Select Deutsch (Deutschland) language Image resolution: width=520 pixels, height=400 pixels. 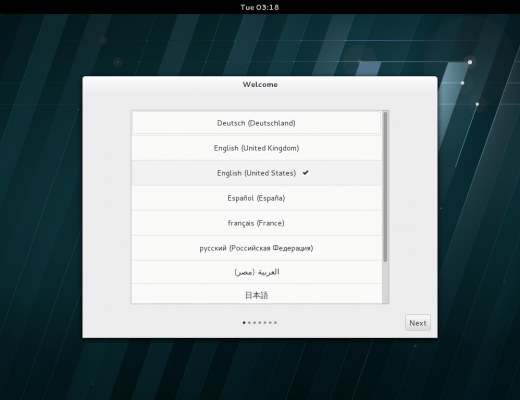coord(256,123)
